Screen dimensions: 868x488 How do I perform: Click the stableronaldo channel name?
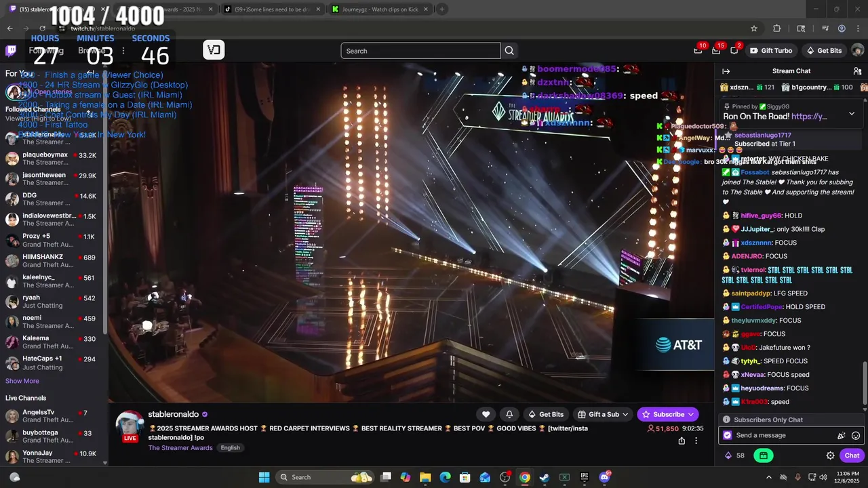click(x=173, y=414)
